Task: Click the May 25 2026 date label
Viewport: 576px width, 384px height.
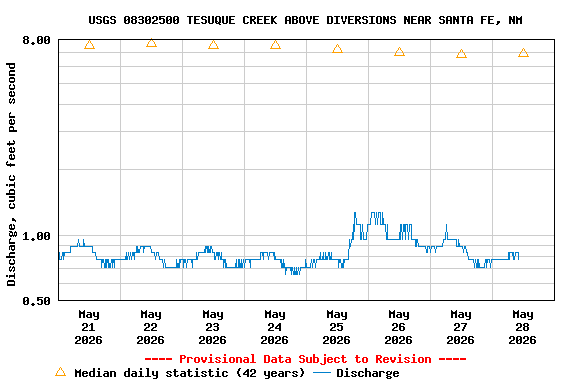Action: [336, 327]
